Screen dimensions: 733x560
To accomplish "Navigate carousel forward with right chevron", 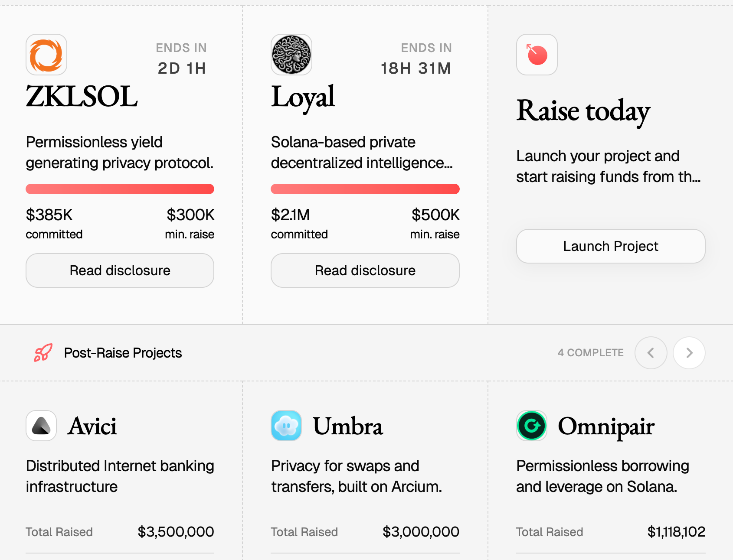I will 689,353.
